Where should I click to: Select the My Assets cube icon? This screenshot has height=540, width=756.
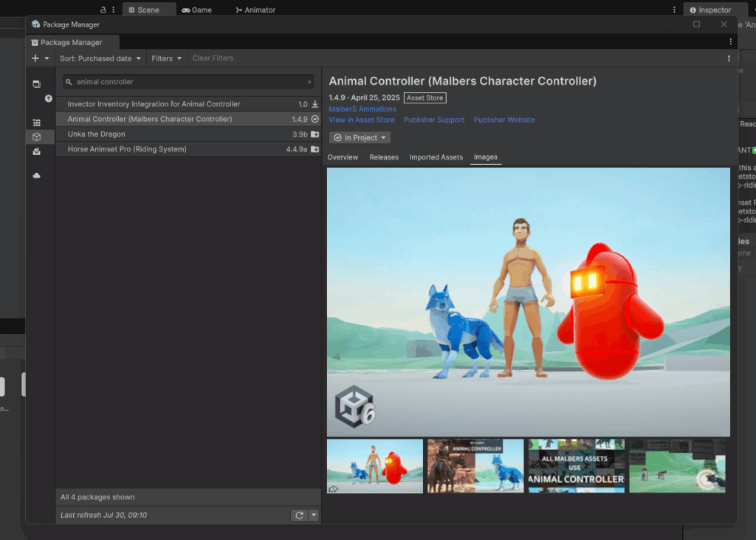click(37, 137)
